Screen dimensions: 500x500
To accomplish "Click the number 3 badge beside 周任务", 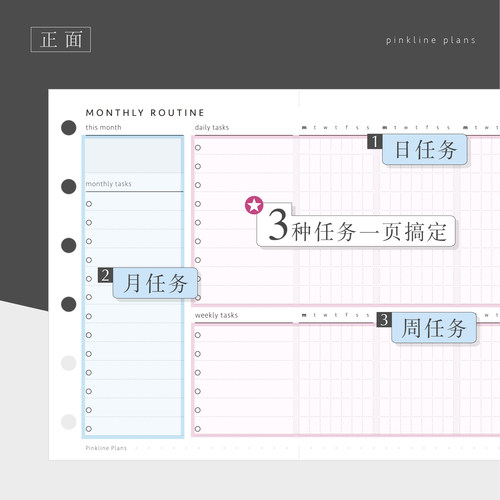I will 384,320.
